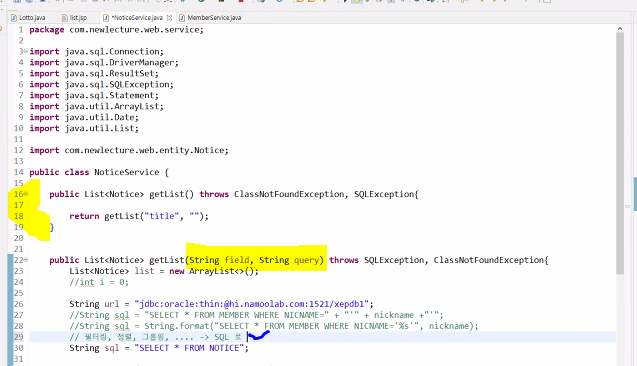Image resolution: width=637 pixels, height=366 pixels.
Task: Click 'import com.newlecture.web.entity.Notice;' line
Action: pyautogui.click(x=129, y=150)
